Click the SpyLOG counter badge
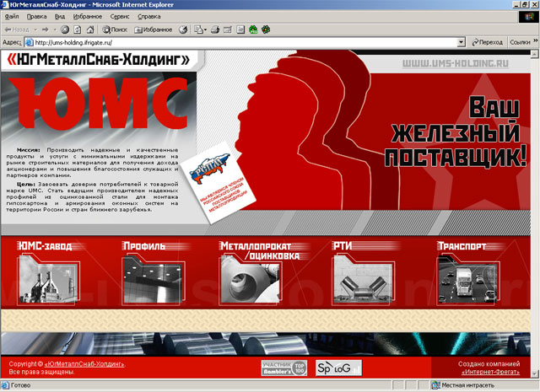 338,368
